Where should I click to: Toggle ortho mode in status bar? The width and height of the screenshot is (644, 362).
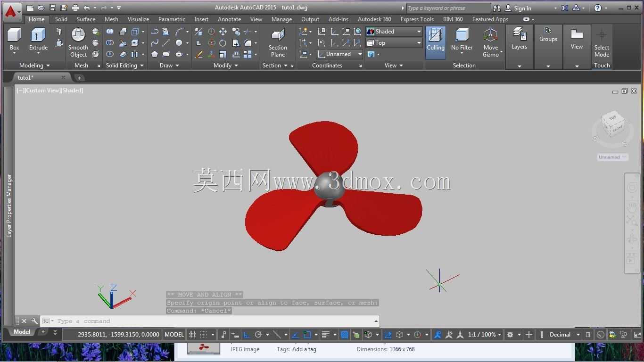tap(247, 335)
